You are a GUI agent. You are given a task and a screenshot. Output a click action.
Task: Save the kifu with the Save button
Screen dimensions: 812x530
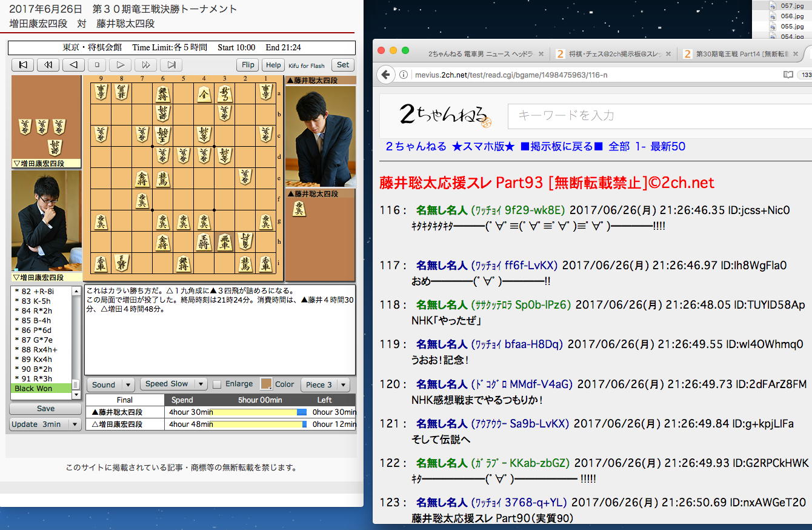(45, 409)
